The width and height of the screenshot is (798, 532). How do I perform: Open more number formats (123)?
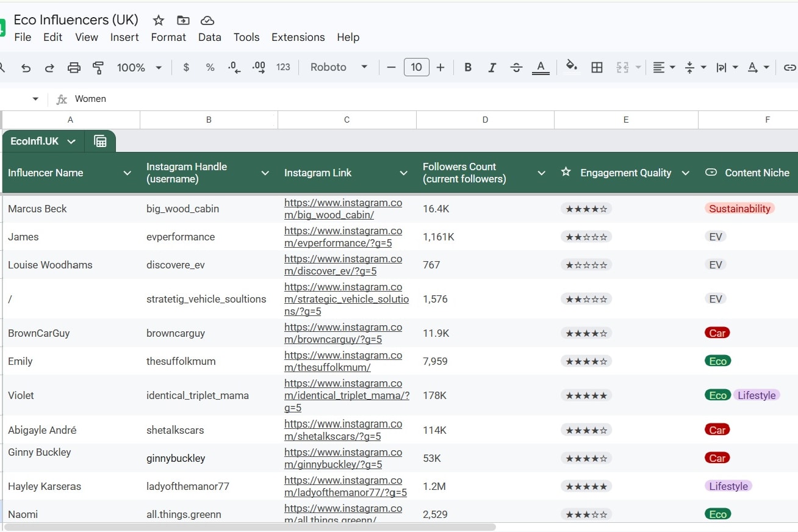click(283, 68)
